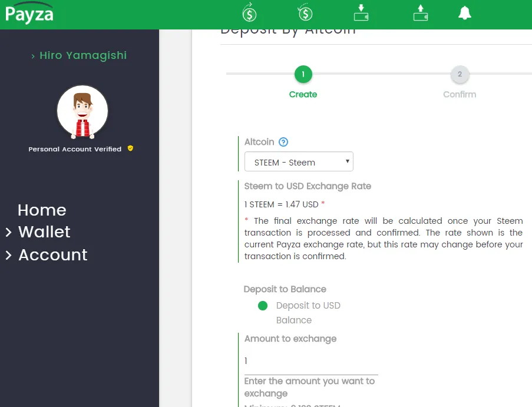Open the send money dollar icon
The height and width of the screenshot is (407, 532).
click(249, 12)
